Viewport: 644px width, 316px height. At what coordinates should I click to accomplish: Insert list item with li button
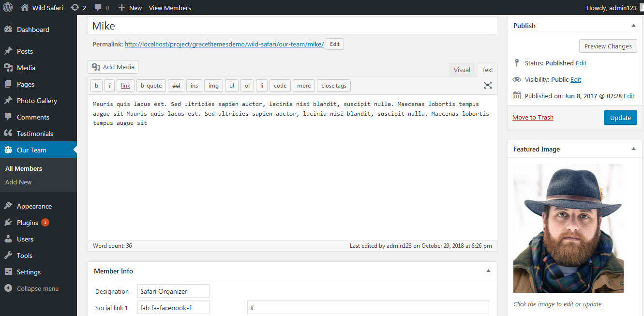(x=262, y=86)
